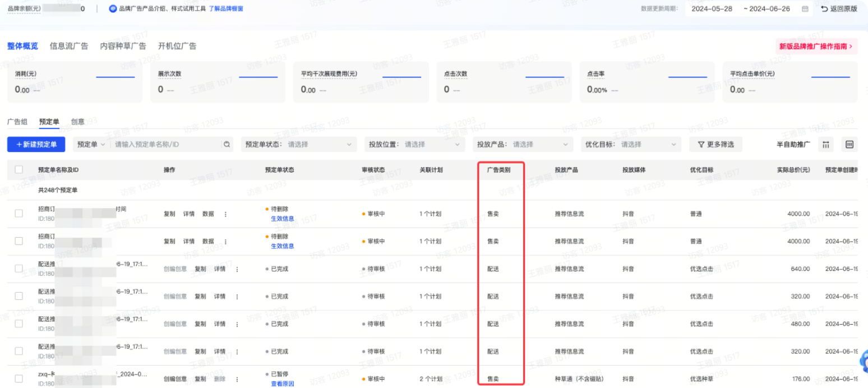Select the 预定单 sub-tab
The width and height of the screenshot is (868, 388).
pos(49,122)
